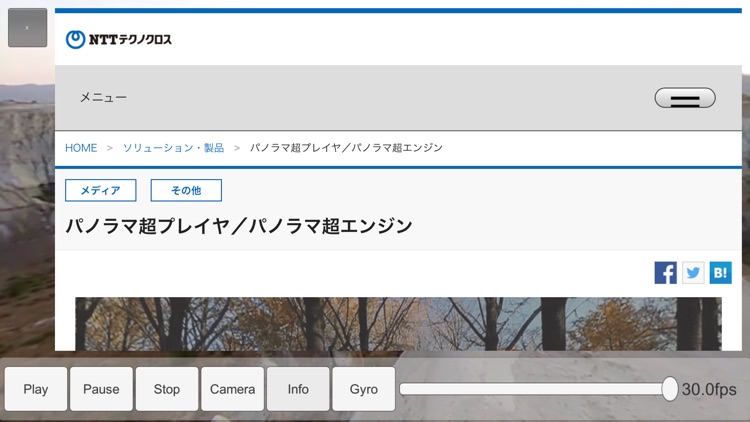Stop the video playback
Image resolution: width=750 pixels, height=422 pixels.
(167, 389)
